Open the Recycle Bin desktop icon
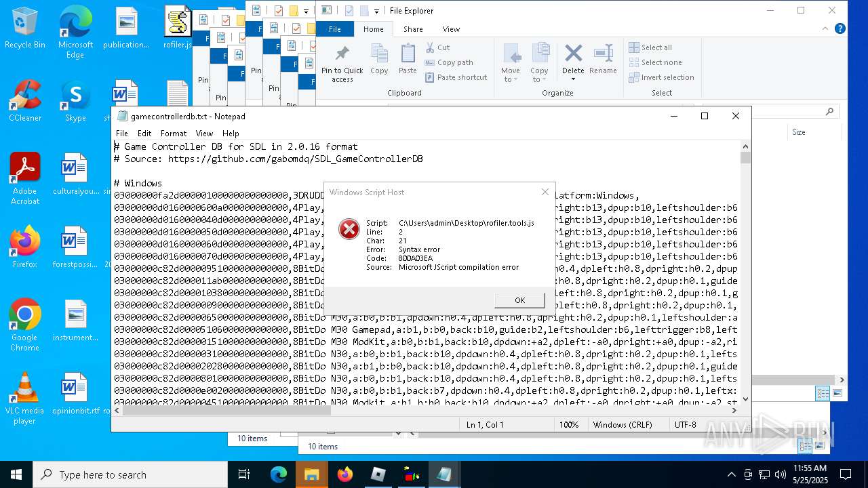 (x=25, y=28)
